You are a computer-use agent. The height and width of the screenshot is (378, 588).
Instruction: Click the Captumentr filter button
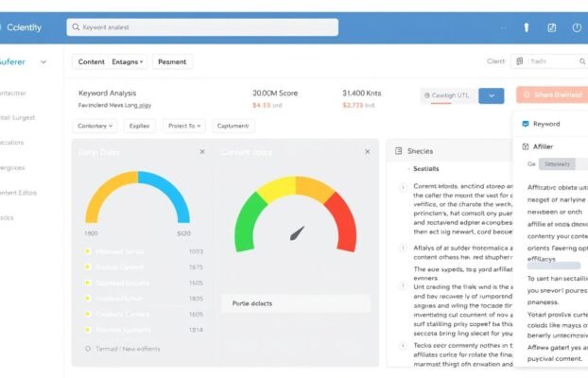[233, 126]
